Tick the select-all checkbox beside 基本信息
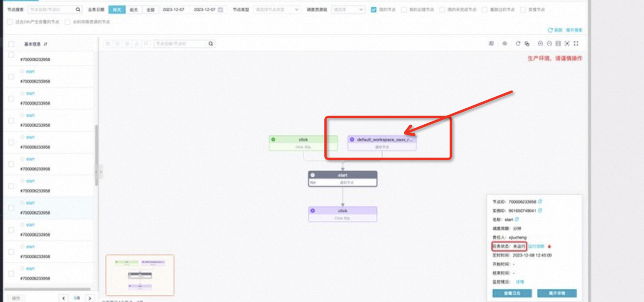 tap(11, 44)
